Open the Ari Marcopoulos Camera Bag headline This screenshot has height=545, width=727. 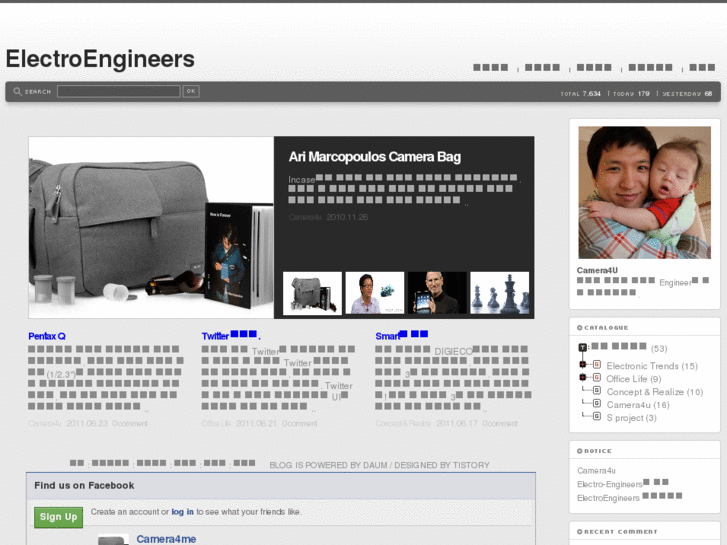pyautogui.click(x=375, y=157)
